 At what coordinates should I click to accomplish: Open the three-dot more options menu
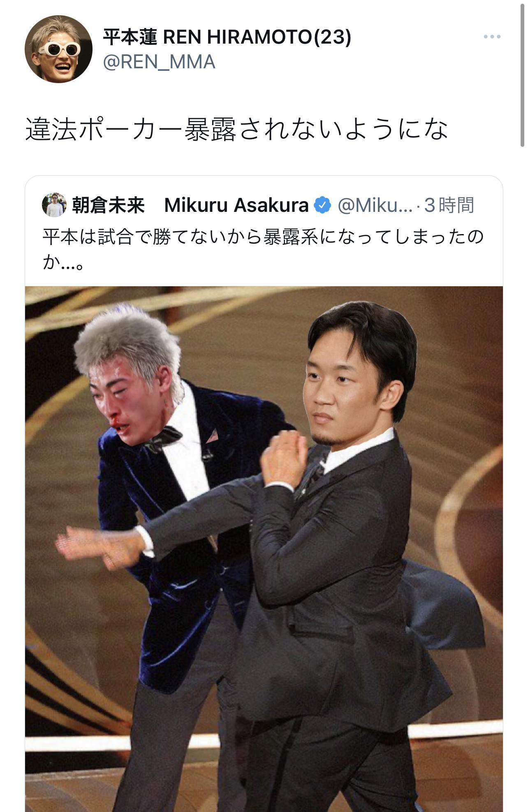492,37
